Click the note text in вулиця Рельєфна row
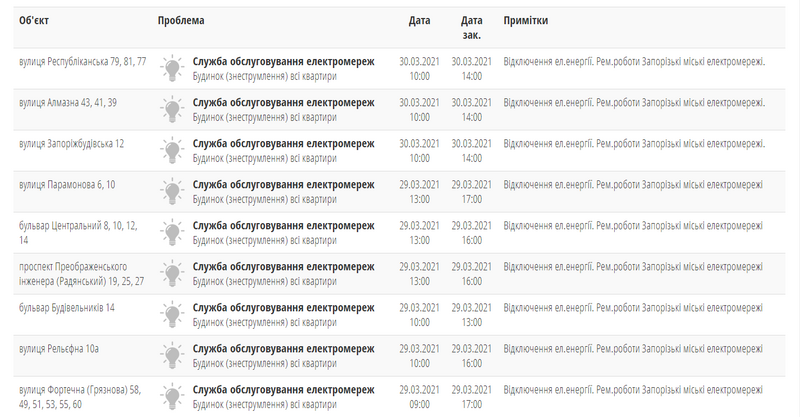 [633, 348]
